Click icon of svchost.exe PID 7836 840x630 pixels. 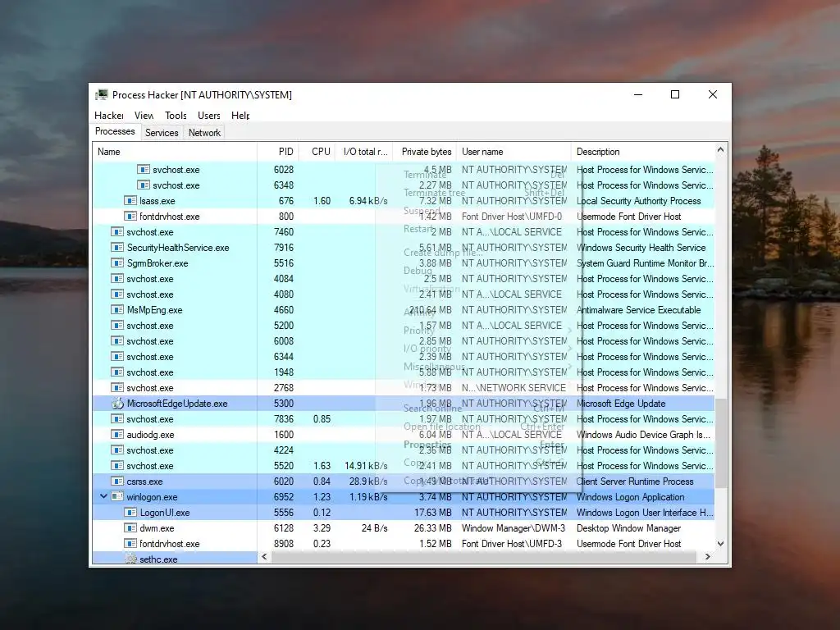[117, 419]
